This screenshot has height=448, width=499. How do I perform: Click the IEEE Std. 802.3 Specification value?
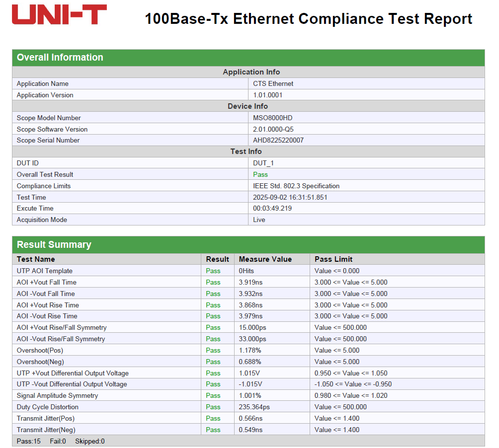(x=296, y=186)
